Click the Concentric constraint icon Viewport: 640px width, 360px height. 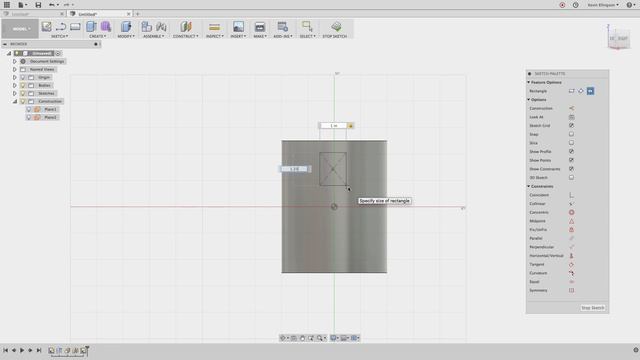(x=571, y=212)
